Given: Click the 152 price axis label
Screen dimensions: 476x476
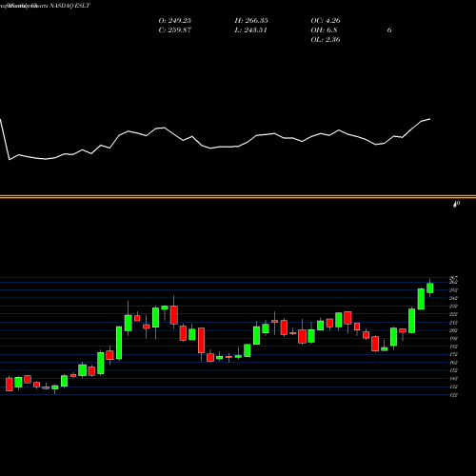Looking at the screenshot, I should pos(453,370).
